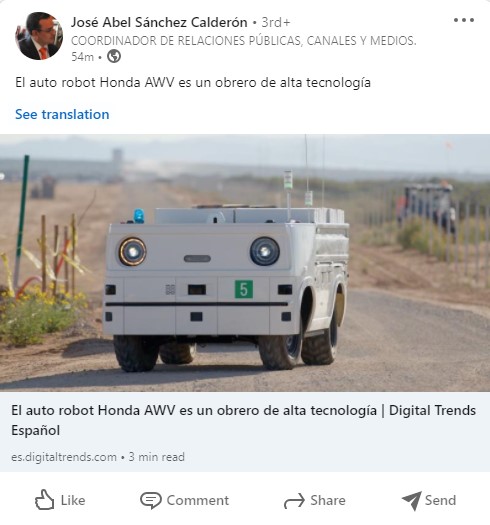The width and height of the screenshot is (490, 525).
Task: Click the 54m post timestamp
Action: coord(82,57)
